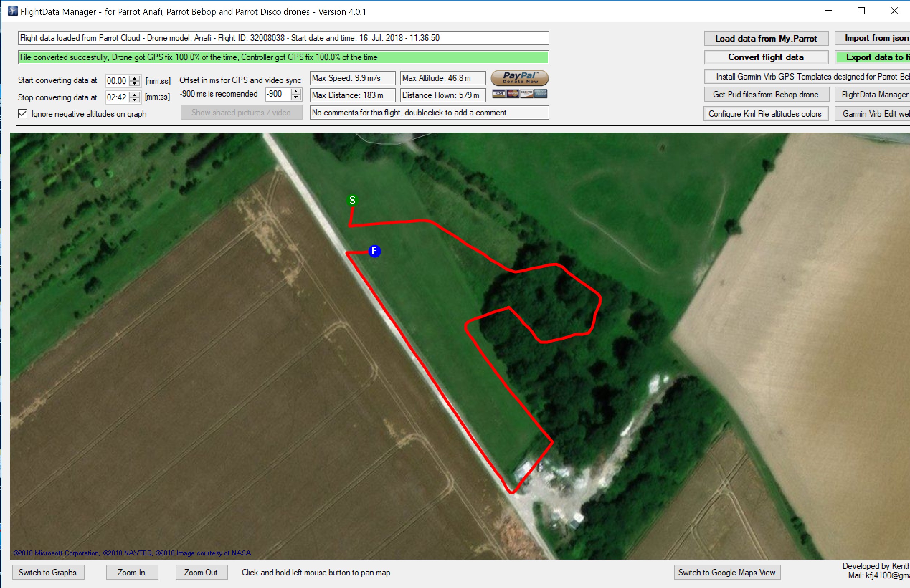Decrease Start converting time with down arrow
Image resolution: width=910 pixels, height=588 pixels.
pyautogui.click(x=134, y=83)
